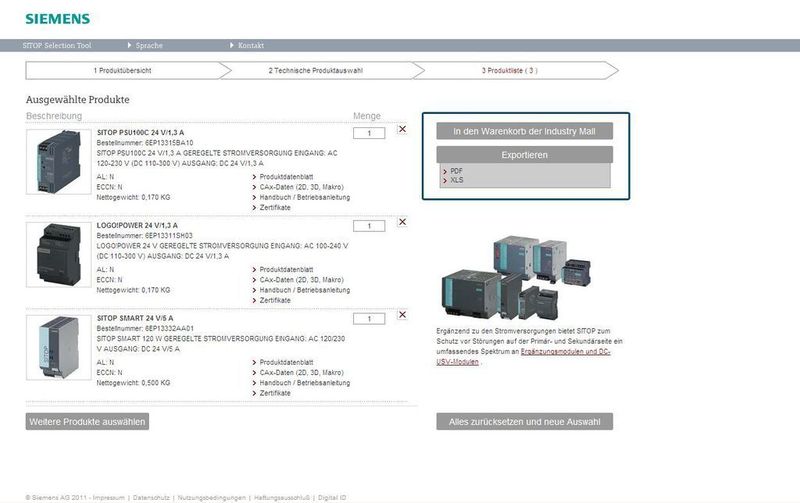
Task: Select SITOP PSU100C 24 V/1,3 A title
Action: pyautogui.click(x=140, y=132)
